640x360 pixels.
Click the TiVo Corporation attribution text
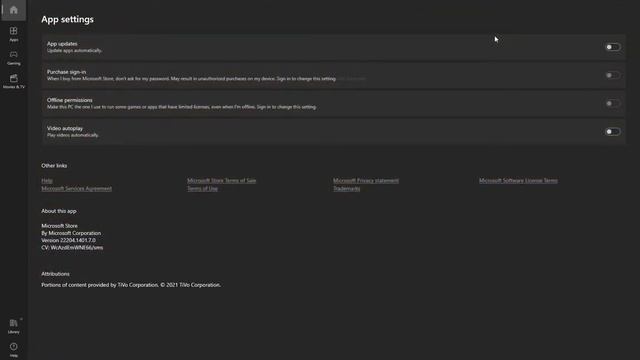pyautogui.click(x=131, y=285)
